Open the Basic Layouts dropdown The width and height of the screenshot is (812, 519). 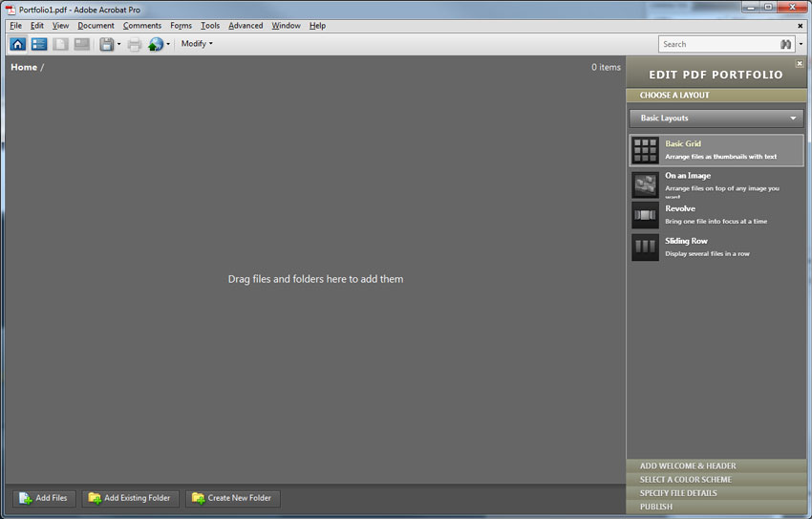coord(716,119)
